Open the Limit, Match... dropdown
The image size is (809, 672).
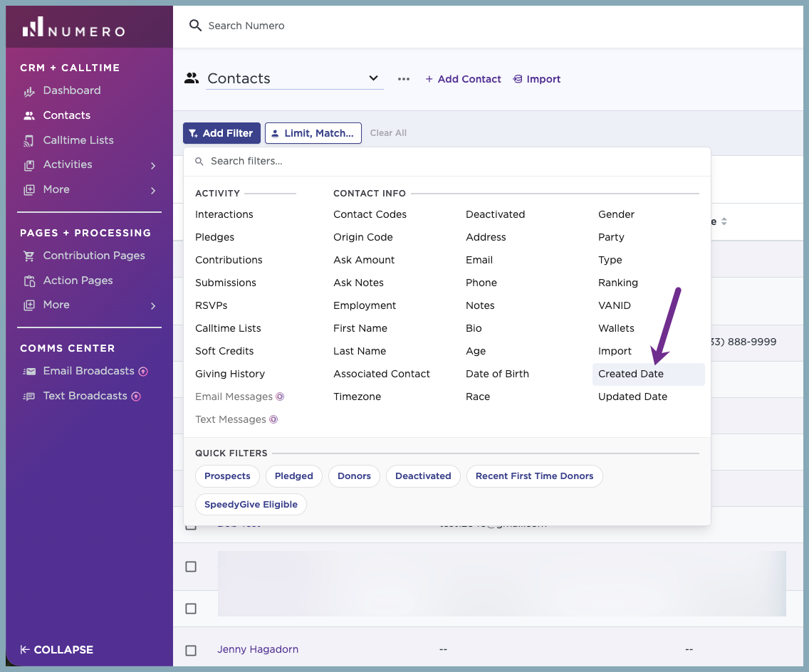(313, 133)
